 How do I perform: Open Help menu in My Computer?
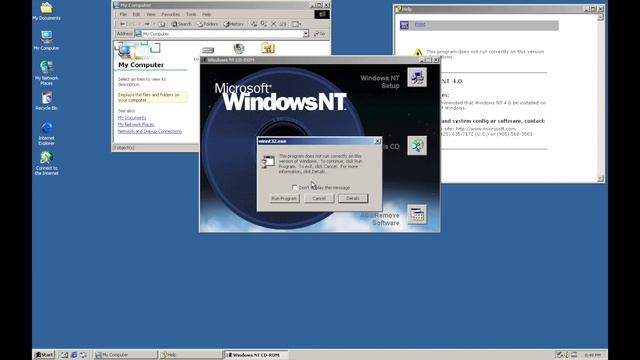(x=207, y=14)
